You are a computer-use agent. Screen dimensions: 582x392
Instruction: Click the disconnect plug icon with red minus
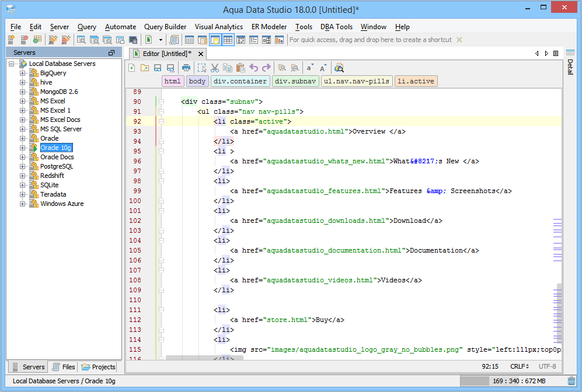(66, 40)
